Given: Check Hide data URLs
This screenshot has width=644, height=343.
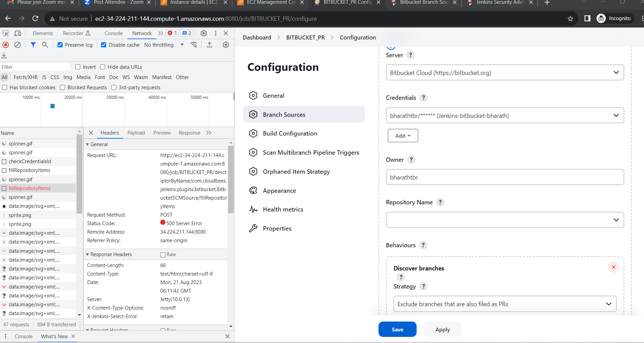Looking at the screenshot, I should point(103,67).
